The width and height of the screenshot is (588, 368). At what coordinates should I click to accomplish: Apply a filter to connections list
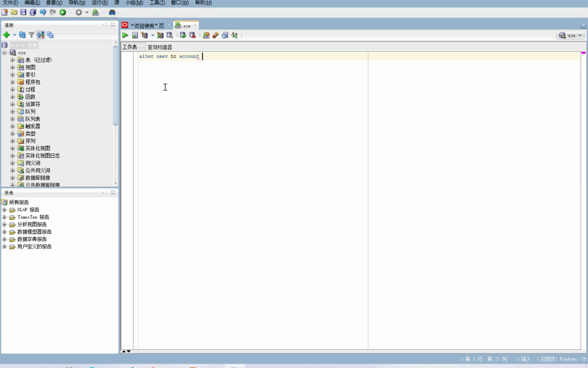point(32,35)
